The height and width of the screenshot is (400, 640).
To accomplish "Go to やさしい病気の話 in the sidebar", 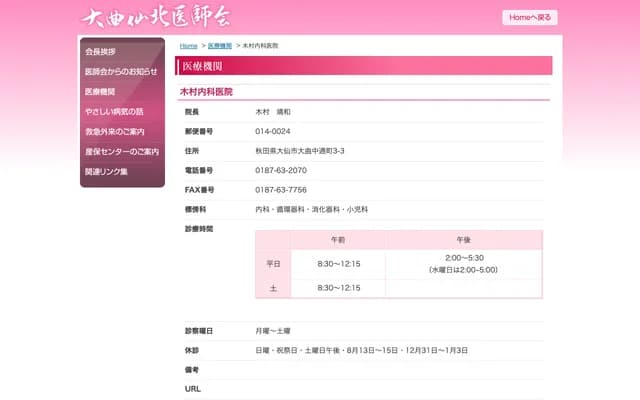I will [114, 111].
